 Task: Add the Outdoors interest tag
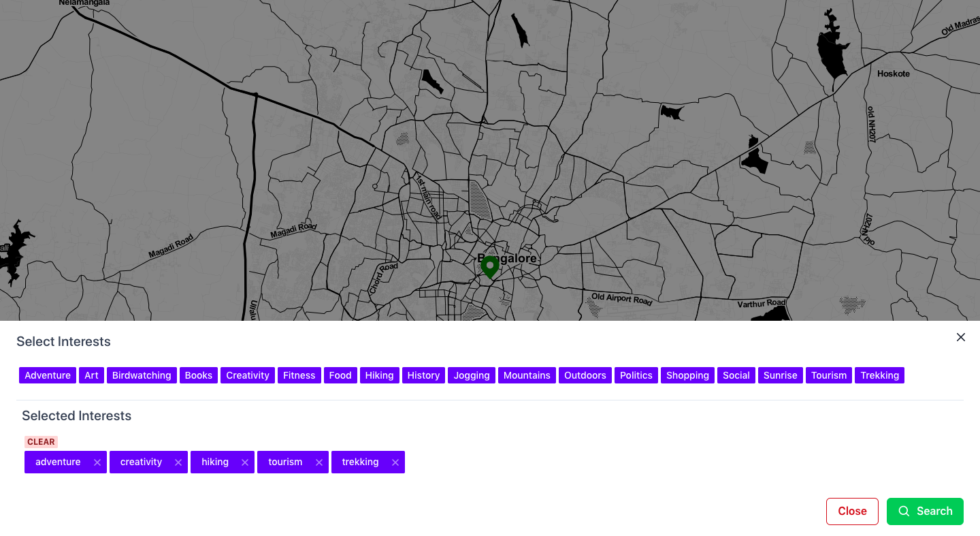[585, 375]
